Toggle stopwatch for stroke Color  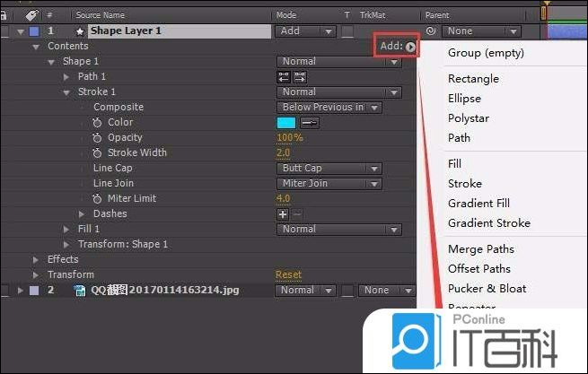(x=97, y=122)
